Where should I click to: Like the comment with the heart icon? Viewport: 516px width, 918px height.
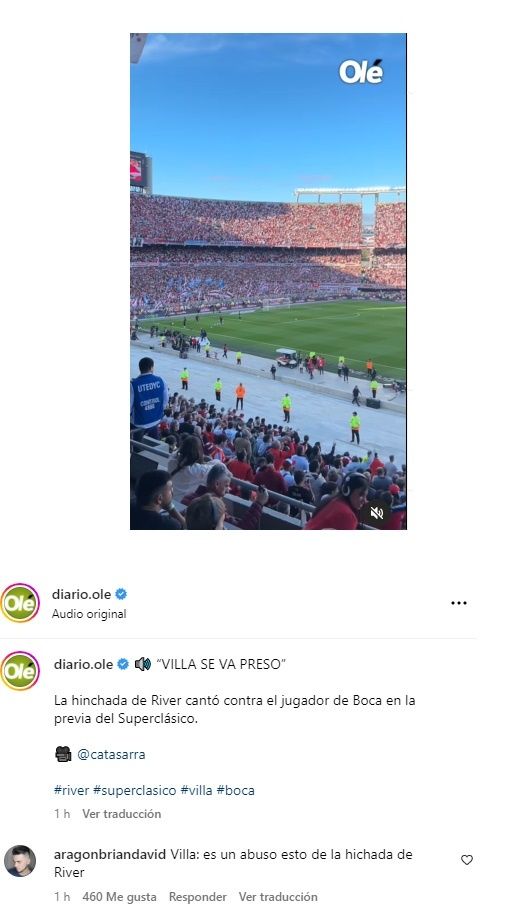click(x=467, y=859)
